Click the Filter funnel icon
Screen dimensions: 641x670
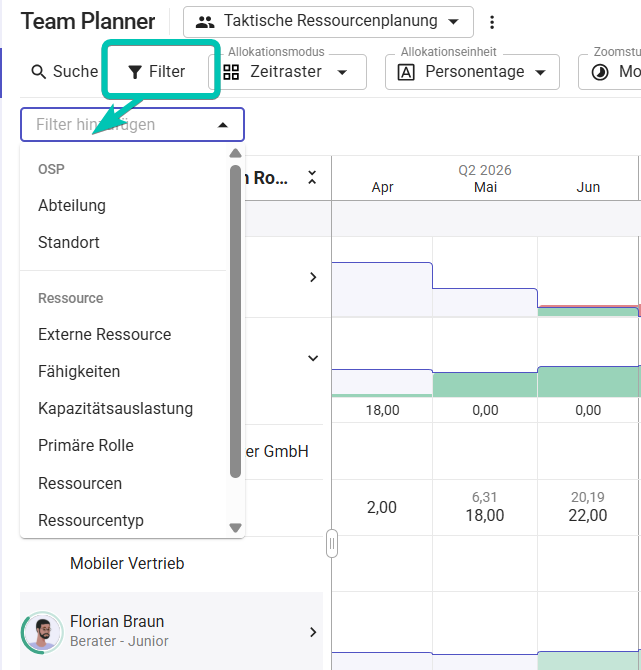pyautogui.click(x=135, y=72)
